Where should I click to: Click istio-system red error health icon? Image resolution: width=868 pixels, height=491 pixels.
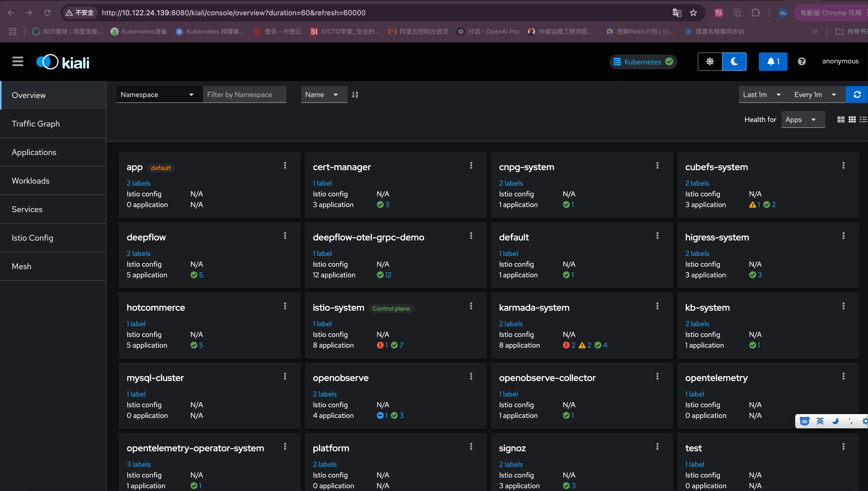tap(380, 345)
